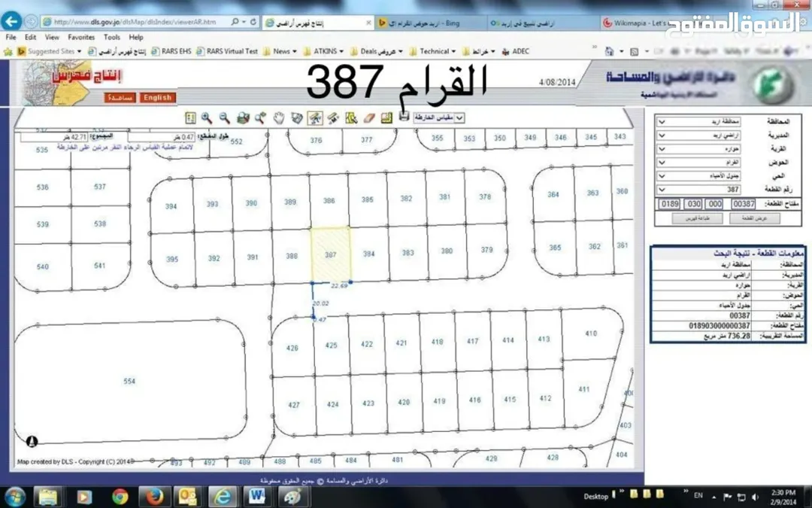
Task: Click parcel 554 on the map
Action: point(129,382)
